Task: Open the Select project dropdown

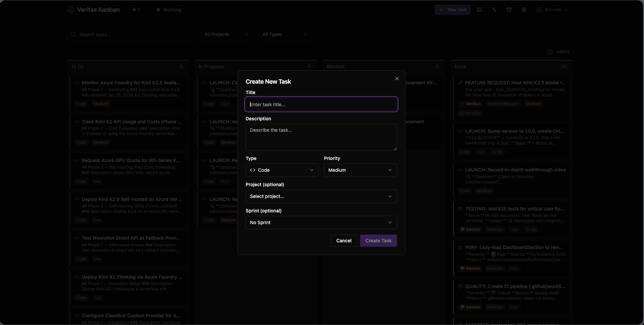Action: (321, 196)
